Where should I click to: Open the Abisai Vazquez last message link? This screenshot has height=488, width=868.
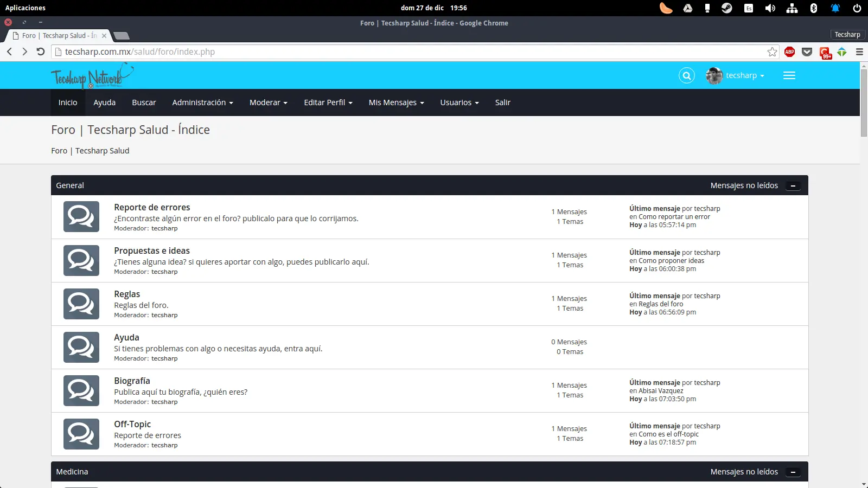[661, 391]
